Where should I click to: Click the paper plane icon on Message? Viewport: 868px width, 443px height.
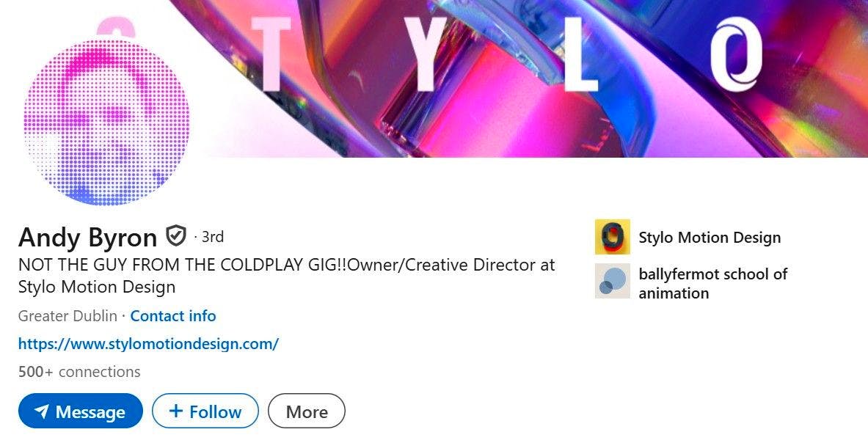(x=42, y=411)
